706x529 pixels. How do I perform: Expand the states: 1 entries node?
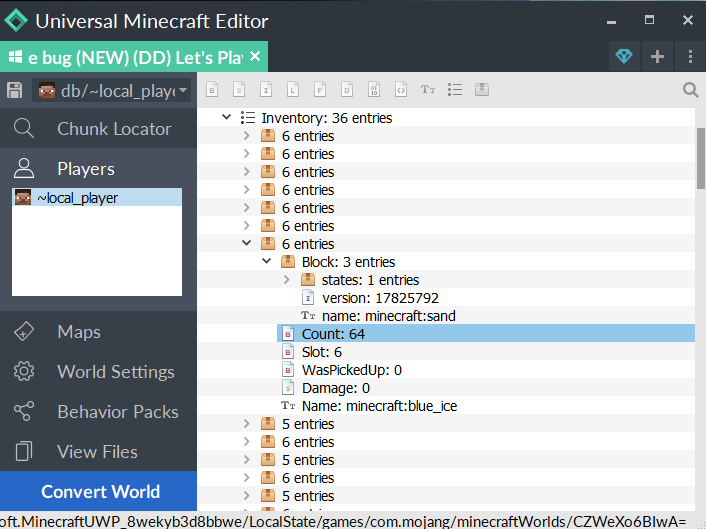pos(287,280)
